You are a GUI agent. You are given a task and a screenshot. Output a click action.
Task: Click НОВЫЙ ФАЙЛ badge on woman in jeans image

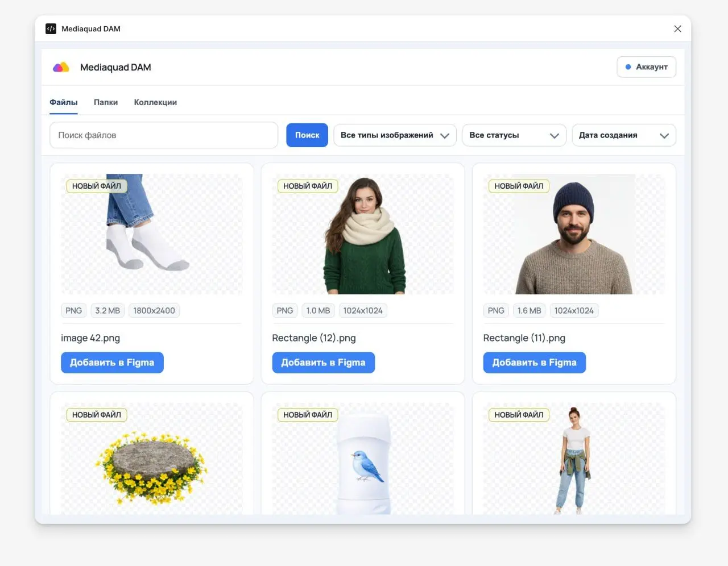point(519,415)
